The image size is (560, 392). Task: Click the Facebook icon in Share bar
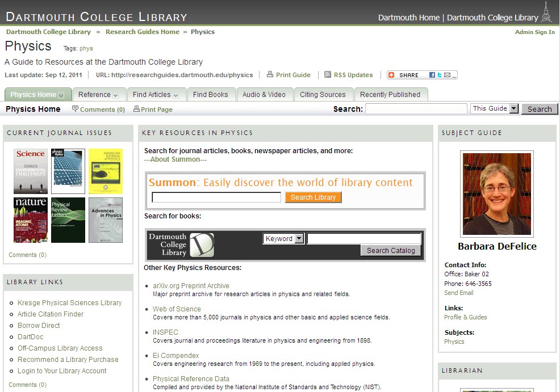[432, 75]
